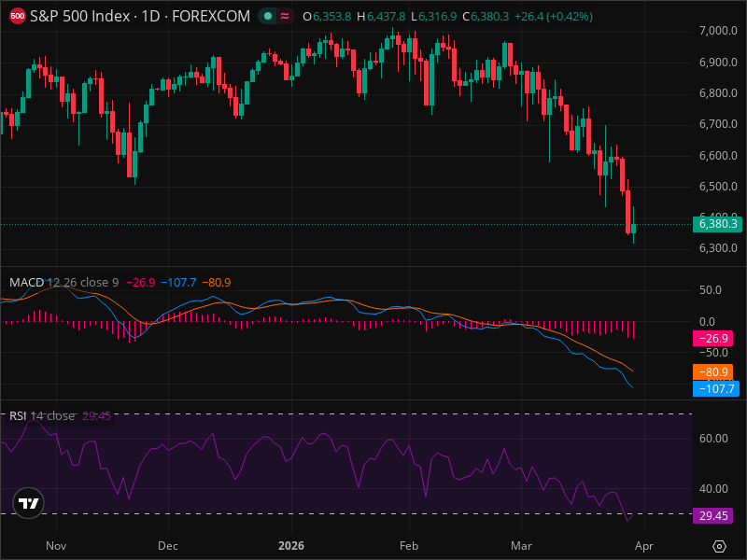Click the Nov label on time axis
This screenshot has height=560, width=747.
(56, 546)
